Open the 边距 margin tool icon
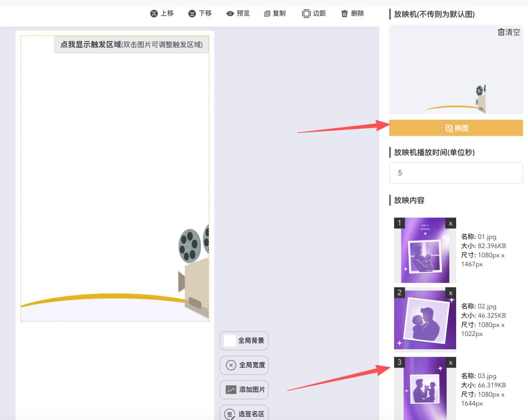Image resolution: width=528 pixels, height=420 pixels. (306, 14)
